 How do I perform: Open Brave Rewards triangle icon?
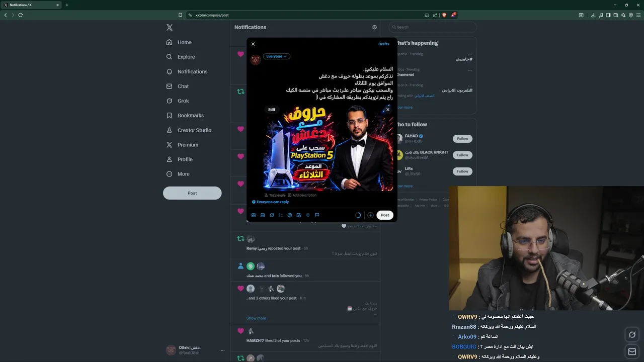click(453, 15)
